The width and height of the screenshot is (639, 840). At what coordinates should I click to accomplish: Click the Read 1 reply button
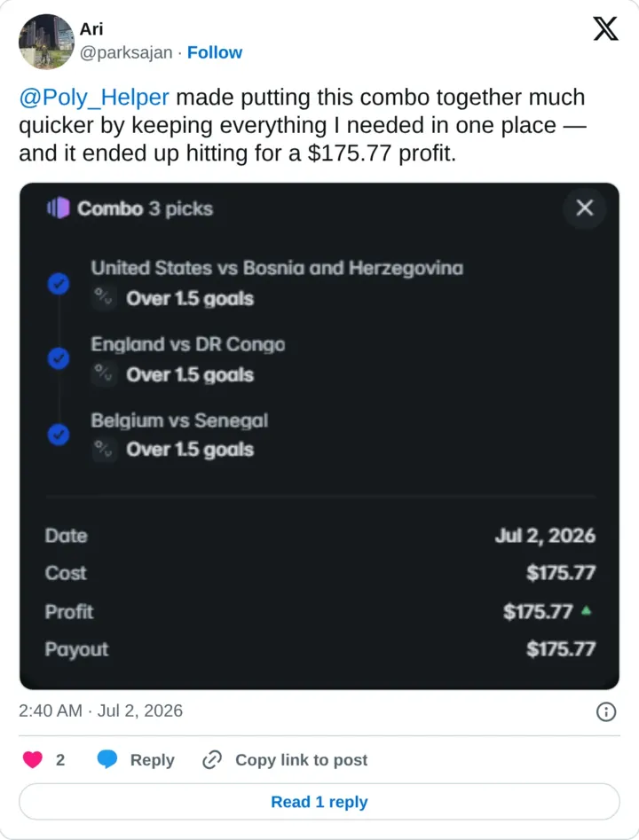click(x=319, y=802)
